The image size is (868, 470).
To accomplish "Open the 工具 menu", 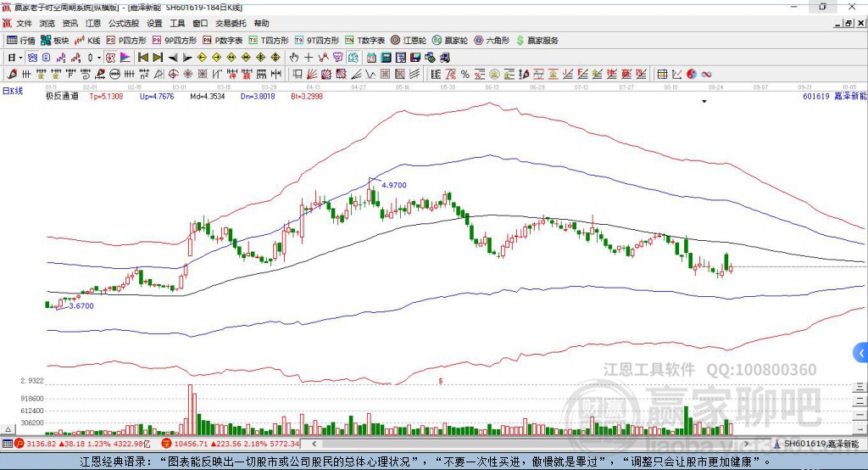I will click(177, 23).
